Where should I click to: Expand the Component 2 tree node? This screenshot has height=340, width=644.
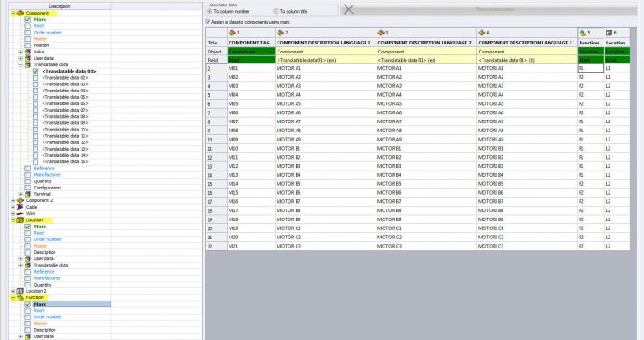pos(13,200)
